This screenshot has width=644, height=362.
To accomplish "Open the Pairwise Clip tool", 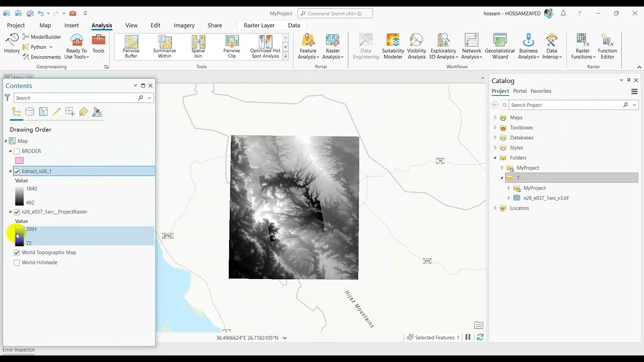I will point(231,47).
